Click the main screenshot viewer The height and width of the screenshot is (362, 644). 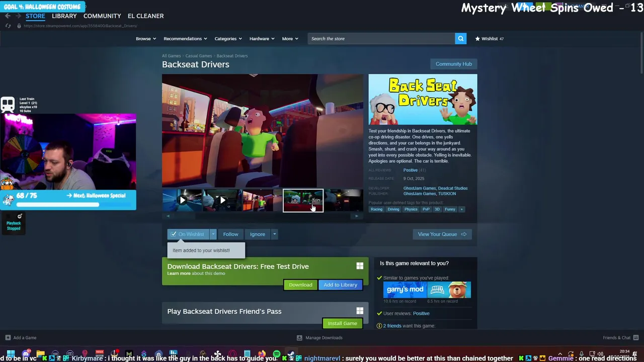pos(263,131)
